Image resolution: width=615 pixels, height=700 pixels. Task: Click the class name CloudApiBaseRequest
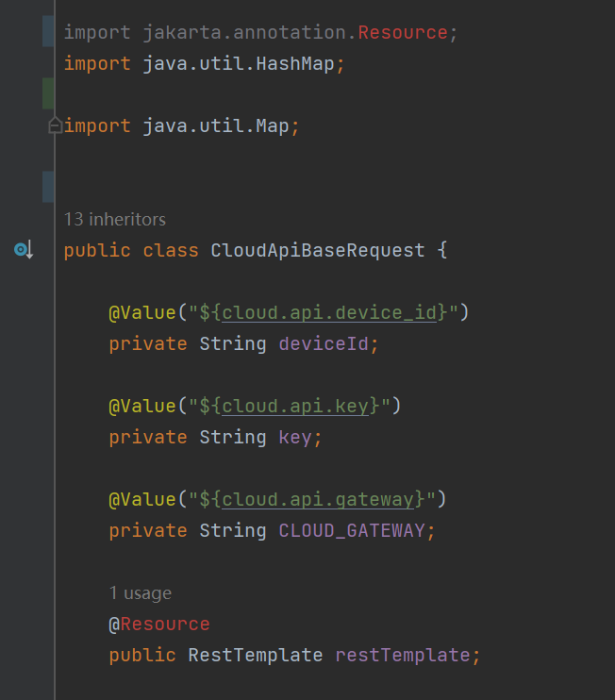[317, 250]
